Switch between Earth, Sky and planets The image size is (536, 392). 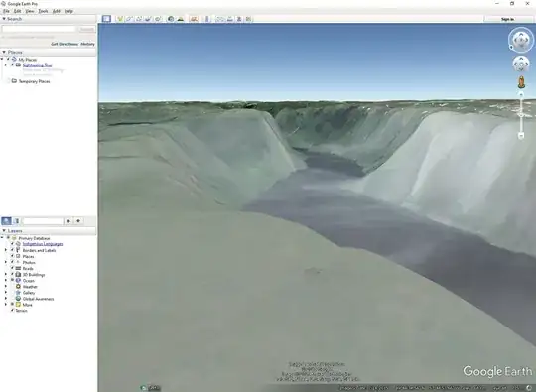[194, 19]
